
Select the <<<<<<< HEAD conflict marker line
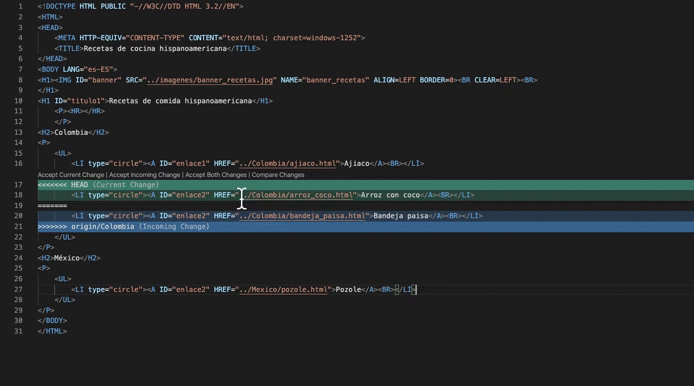366,185
